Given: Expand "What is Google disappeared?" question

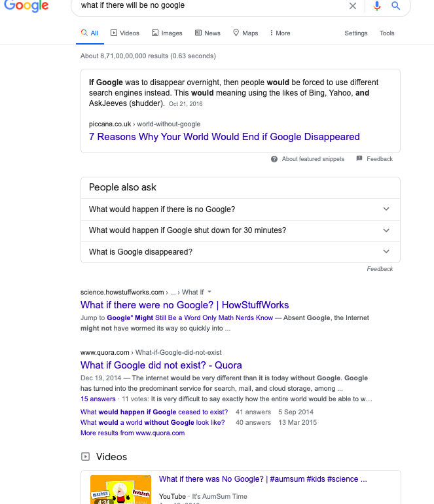Looking at the screenshot, I should [240, 252].
